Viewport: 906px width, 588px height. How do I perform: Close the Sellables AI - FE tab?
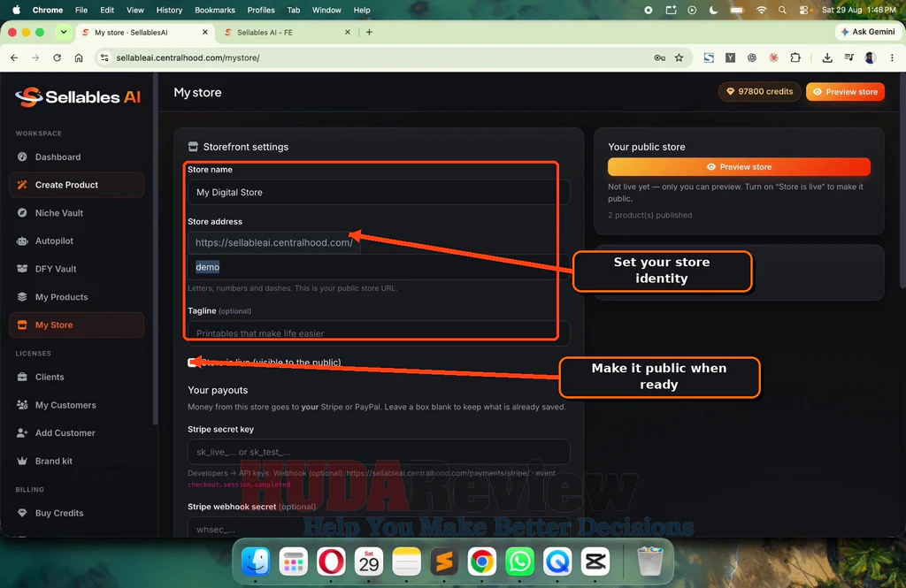pos(347,33)
